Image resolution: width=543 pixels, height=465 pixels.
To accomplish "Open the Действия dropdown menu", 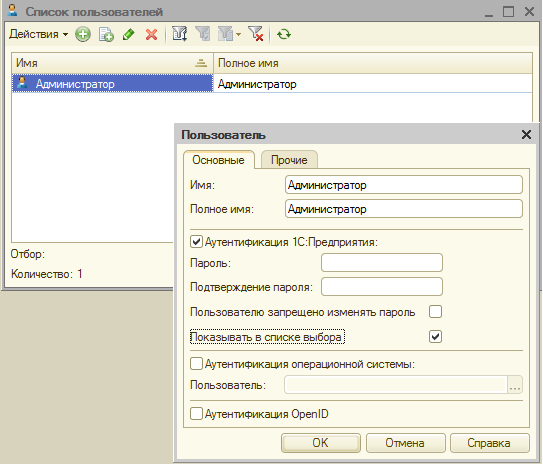I will click(38, 34).
